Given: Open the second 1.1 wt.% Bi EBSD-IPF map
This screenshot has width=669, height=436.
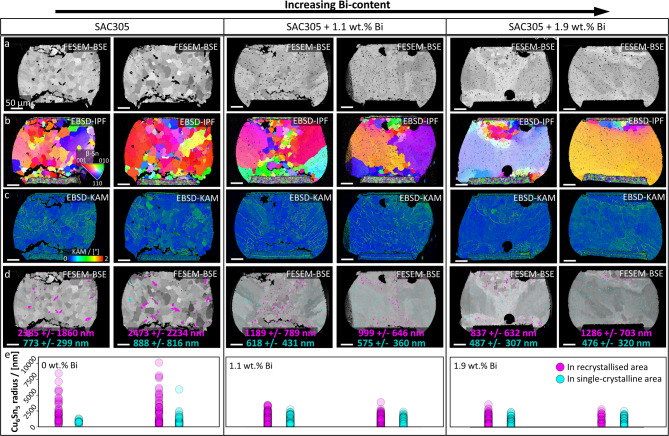Looking at the screenshot, I should pyautogui.click(x=390, y=149).
